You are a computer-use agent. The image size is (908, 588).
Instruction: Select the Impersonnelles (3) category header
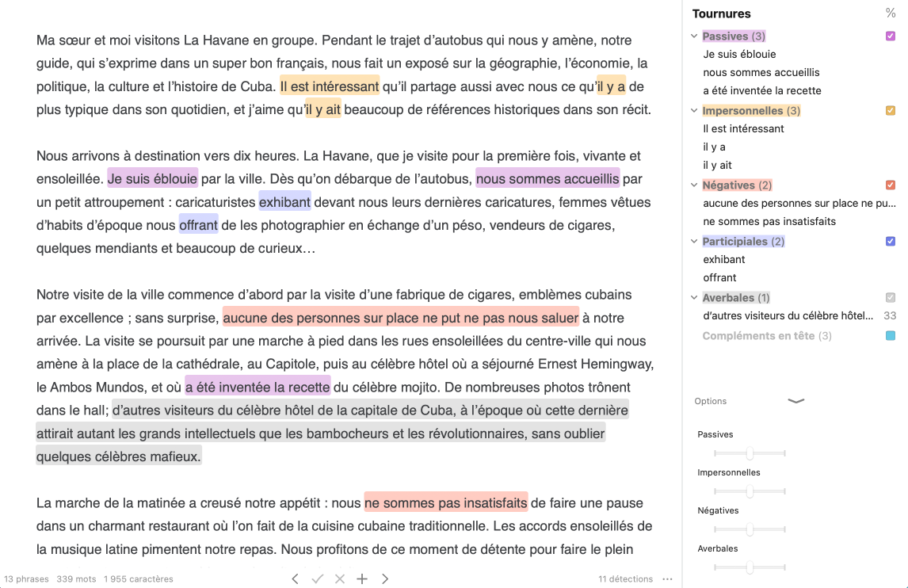[x=751, y=111]
